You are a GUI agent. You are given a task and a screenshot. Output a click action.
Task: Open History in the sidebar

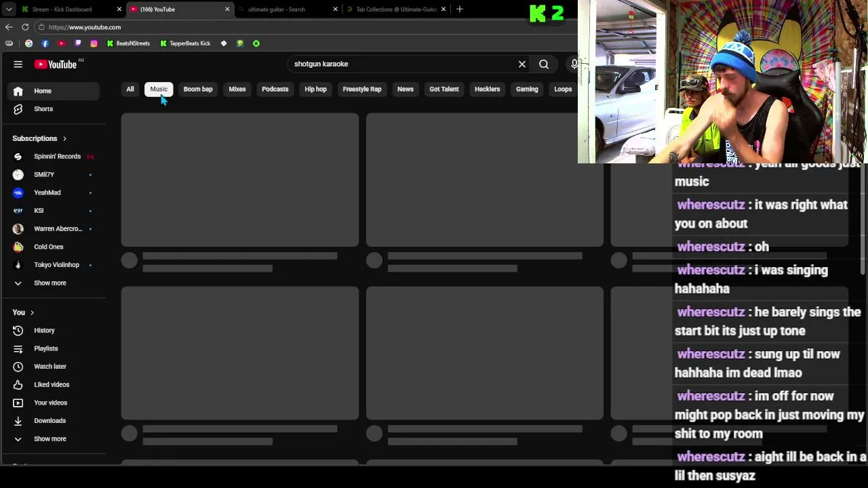(x=53, y=331)
